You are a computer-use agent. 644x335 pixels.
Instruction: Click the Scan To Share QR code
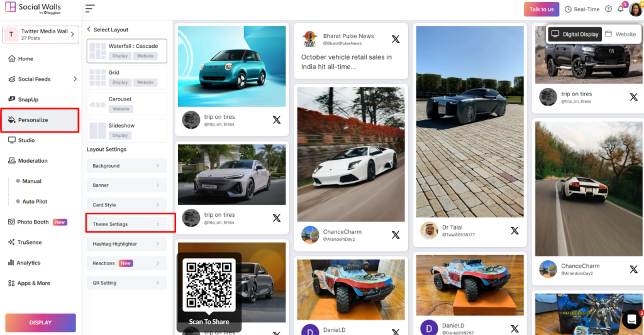coord(209,285)
